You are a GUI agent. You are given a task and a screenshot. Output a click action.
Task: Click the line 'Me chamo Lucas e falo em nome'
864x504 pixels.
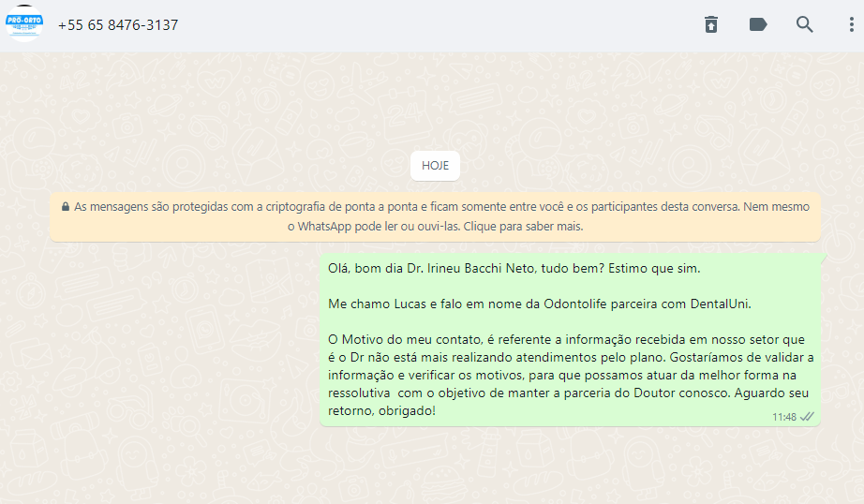[540, 304]
